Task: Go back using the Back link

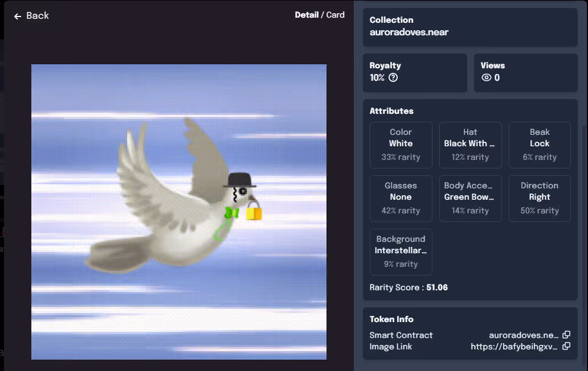Action: pyautogui.click(x=31, y=16)
